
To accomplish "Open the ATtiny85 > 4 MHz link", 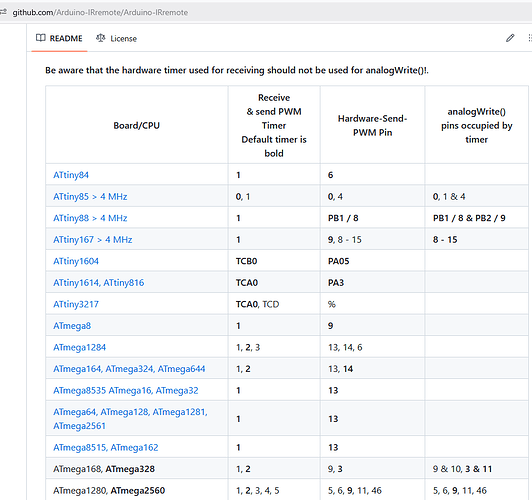I will pos(90,197).
